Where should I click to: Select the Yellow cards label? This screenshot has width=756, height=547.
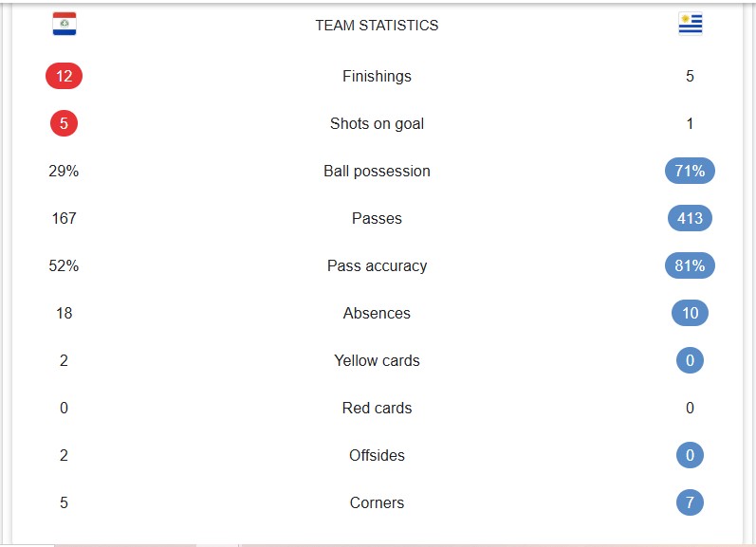coord(377,360)
